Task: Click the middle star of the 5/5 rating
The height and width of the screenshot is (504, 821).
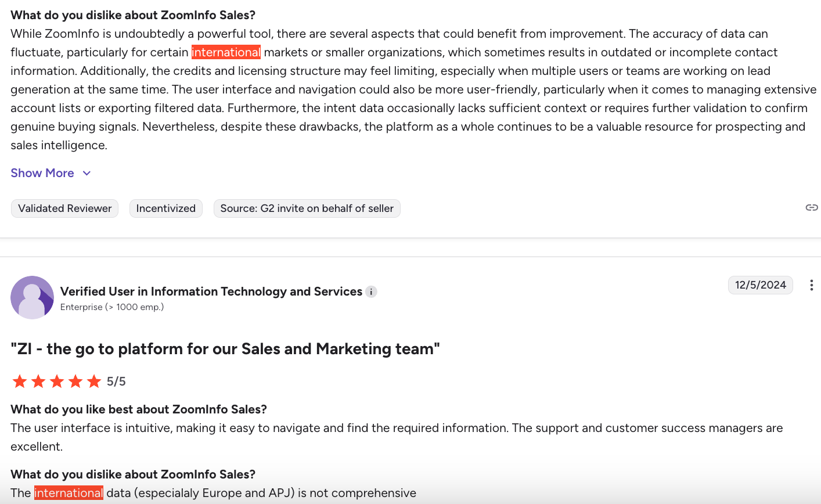Action: click(56, 381)
